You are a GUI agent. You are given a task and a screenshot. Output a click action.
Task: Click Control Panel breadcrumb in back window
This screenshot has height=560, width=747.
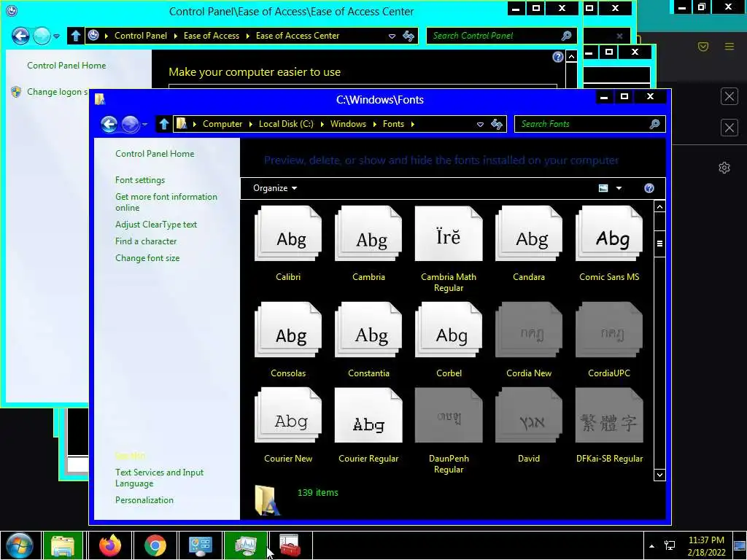pos(141,36)
